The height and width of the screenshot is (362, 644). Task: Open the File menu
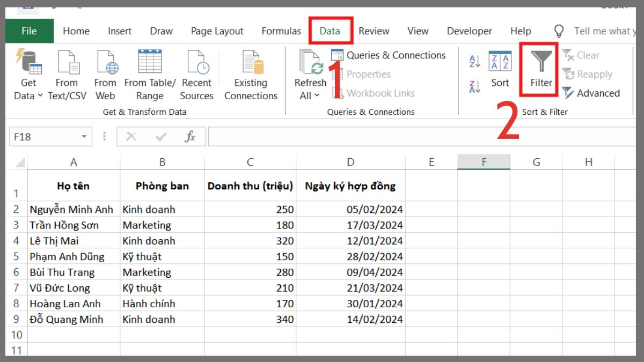pyautogui.click(x=29, y=31)
